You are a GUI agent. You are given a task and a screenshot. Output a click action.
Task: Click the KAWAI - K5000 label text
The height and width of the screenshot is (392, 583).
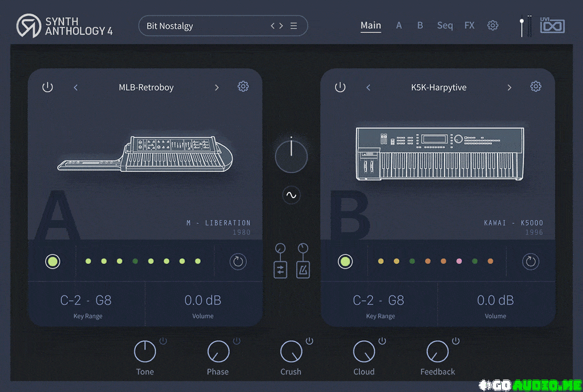coord(513,223)
